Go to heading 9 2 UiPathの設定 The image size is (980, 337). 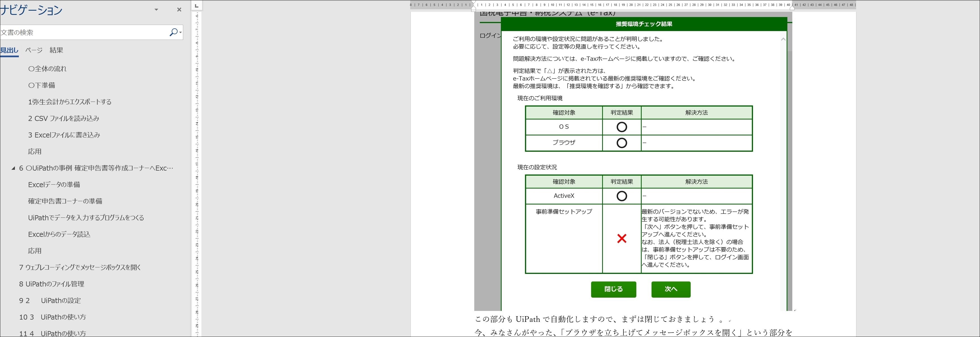tap(50, 301)
